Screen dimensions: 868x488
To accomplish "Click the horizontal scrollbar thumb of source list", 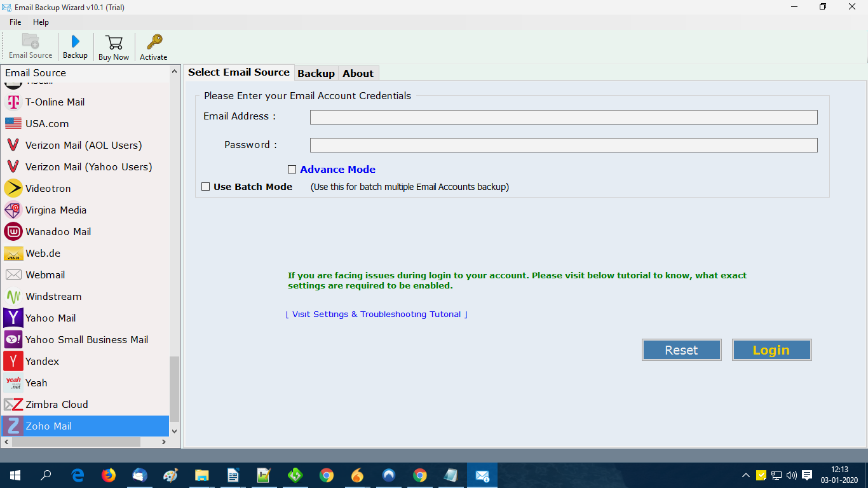I will click(76, 442).
